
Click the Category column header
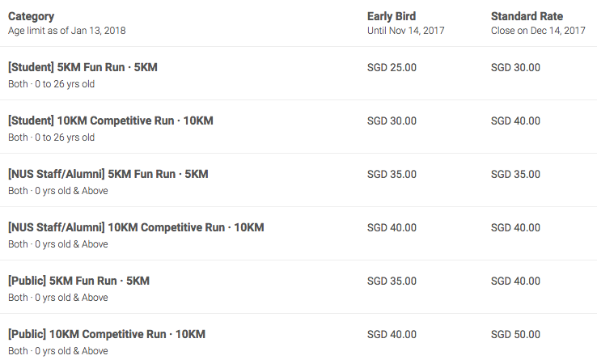click(32, 16)
